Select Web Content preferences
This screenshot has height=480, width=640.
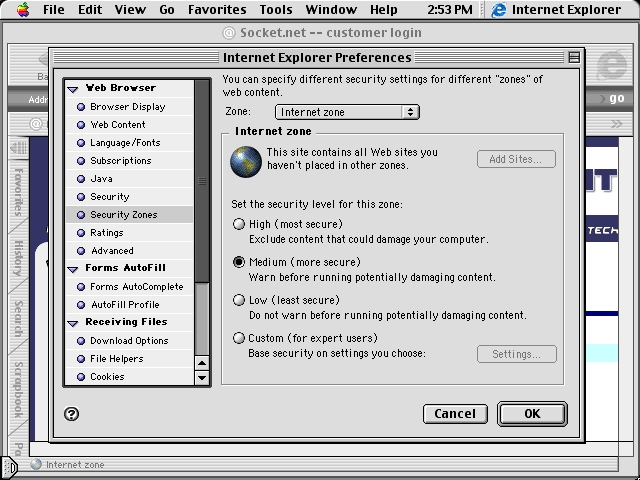pyautogui.click(x=129, y=125)
